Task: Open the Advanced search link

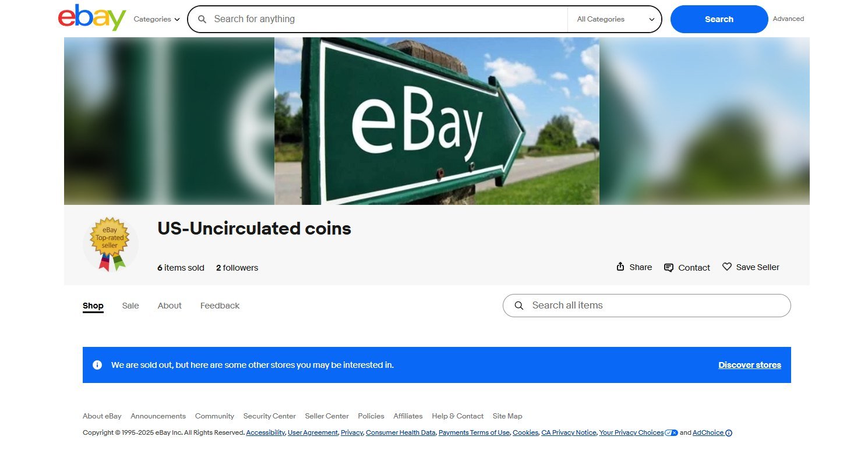Action: pos(788,19)
